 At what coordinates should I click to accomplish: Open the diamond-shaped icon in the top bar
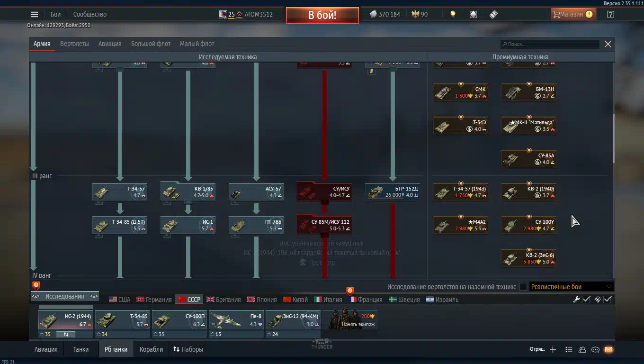(x=473, y=14)
